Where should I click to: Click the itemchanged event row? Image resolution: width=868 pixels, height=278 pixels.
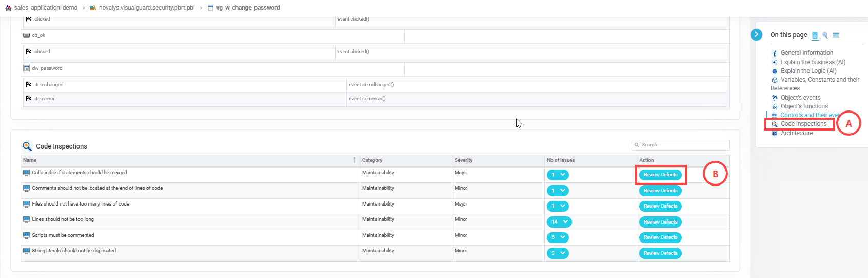(375, 85)
